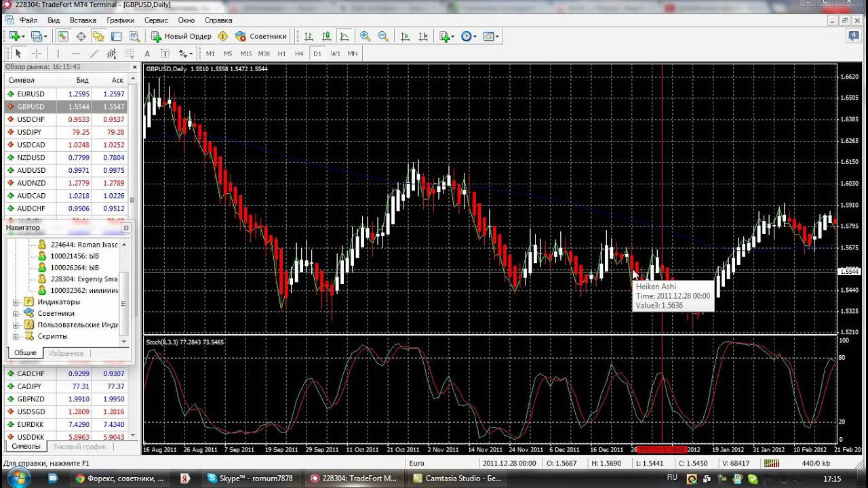
Task: Select the Fibonacci retracement tool
Action: tap(130, 54)
